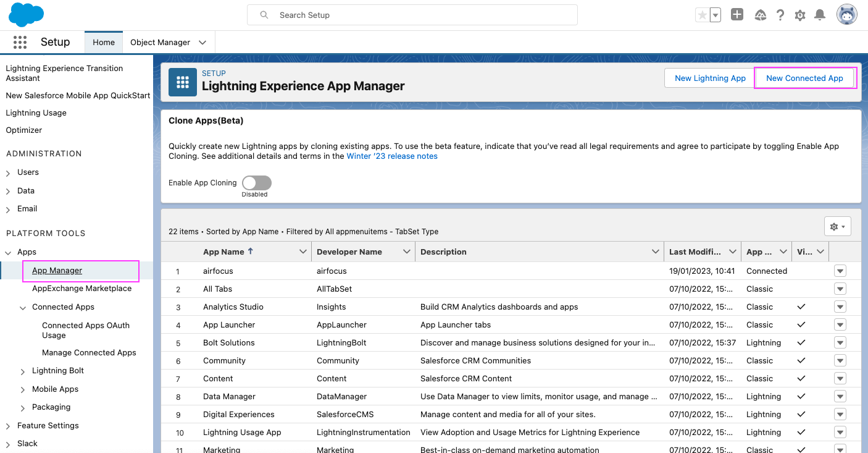
Task: Click New Connected App button
Action: (804, 78)
